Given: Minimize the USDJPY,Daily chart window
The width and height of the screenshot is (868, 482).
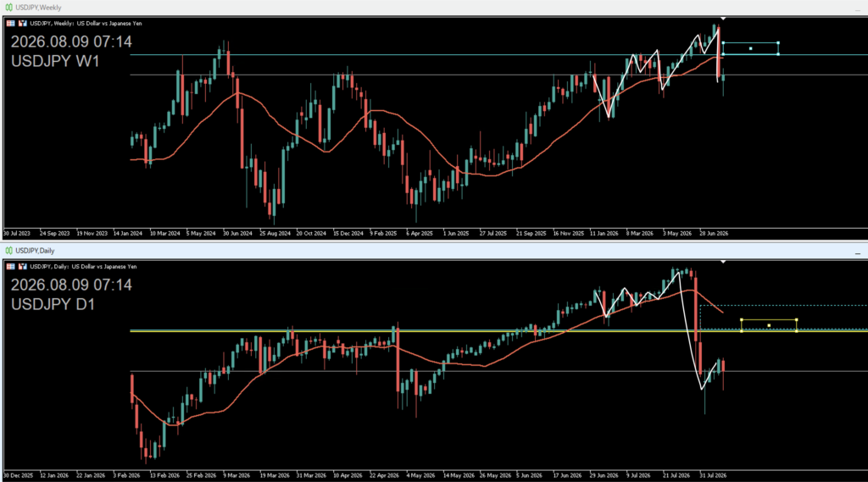Looking at the screenshot, I should [858, 253].
